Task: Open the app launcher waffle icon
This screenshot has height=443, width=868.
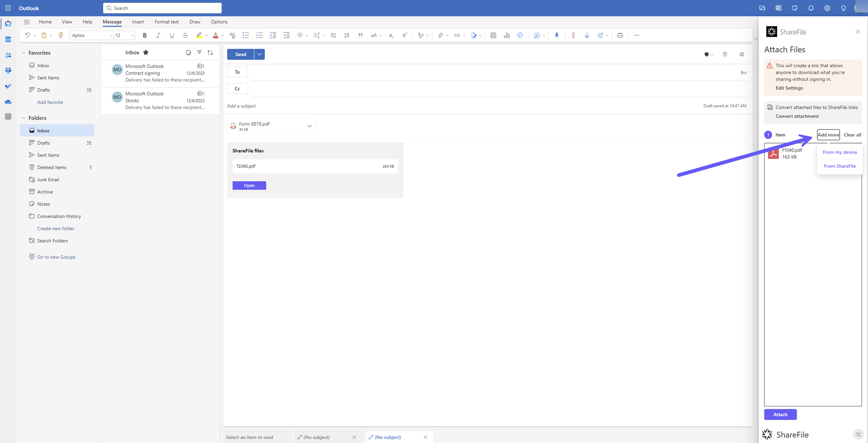Action: point(8,8)
